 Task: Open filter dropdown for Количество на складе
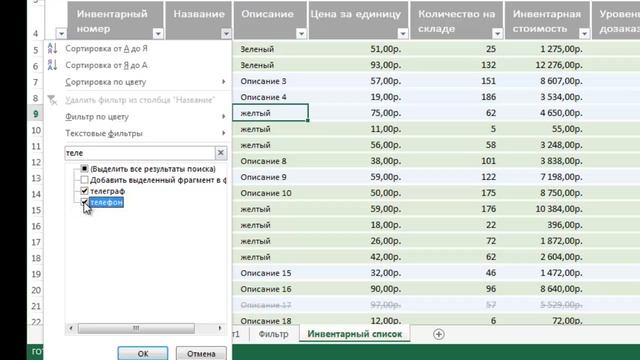click(x=497, y=33)
